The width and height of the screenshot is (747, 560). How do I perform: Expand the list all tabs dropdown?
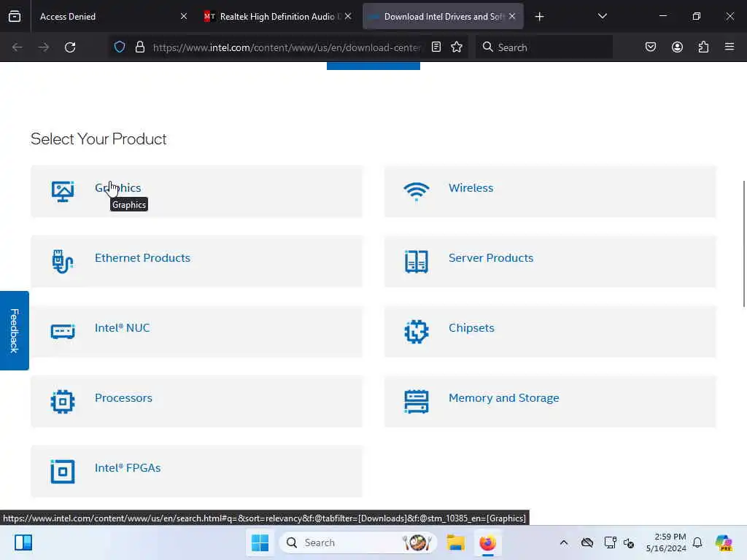(602, 17)
